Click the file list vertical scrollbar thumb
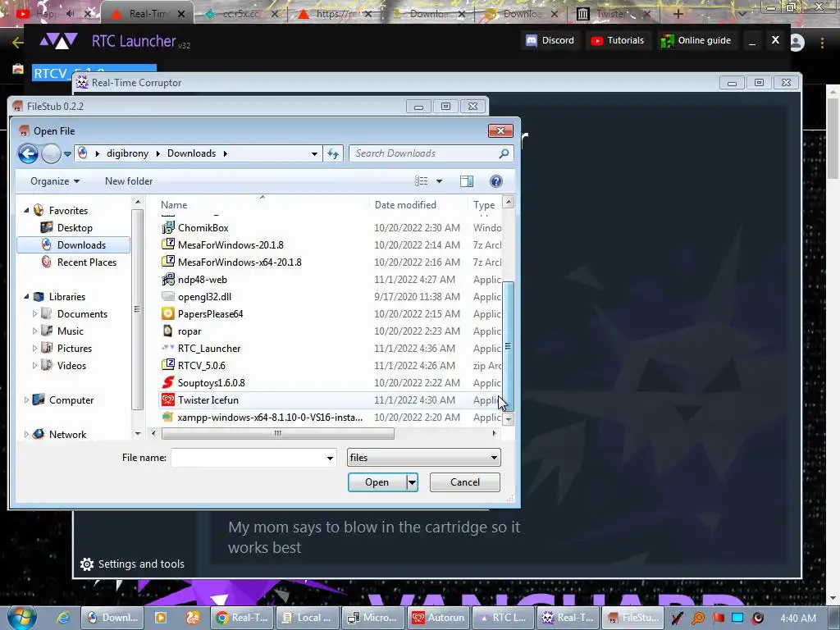 point(509,345)
